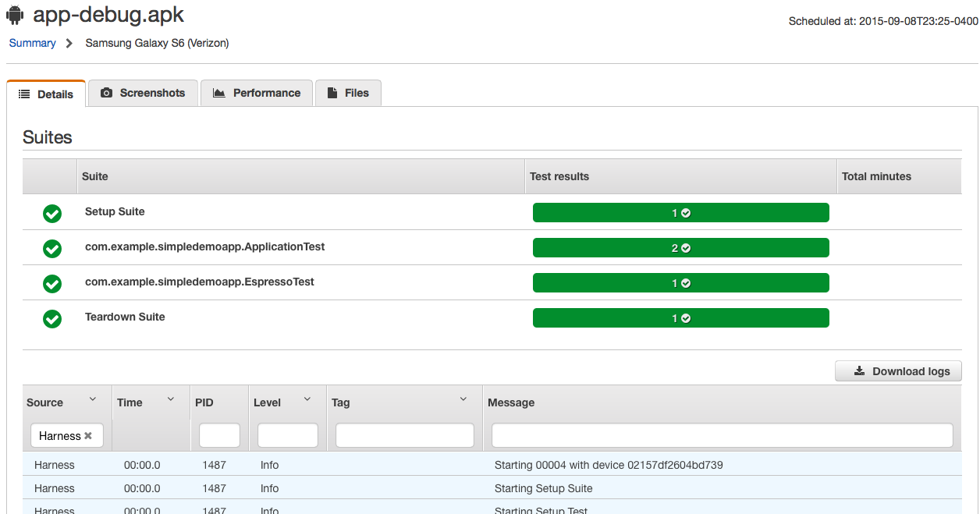The height and width of the screenshot is (514, 980).
Task: Click the Download logs button
Action: click(x=898, y=371)
